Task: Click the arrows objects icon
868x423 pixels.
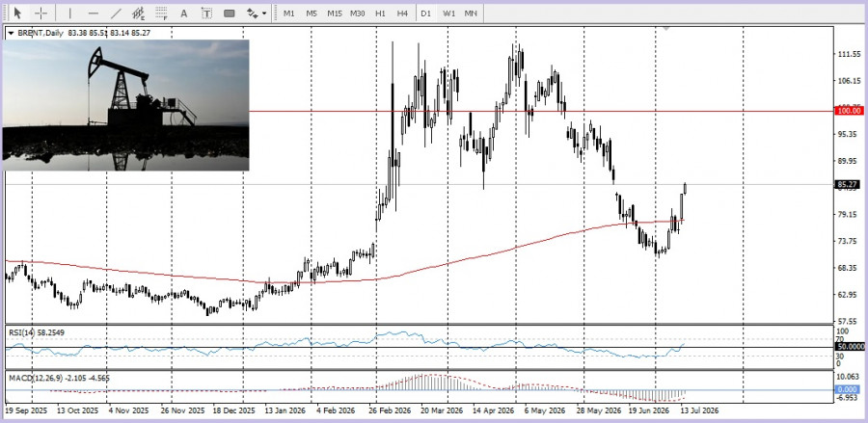Action: [253, 13]
